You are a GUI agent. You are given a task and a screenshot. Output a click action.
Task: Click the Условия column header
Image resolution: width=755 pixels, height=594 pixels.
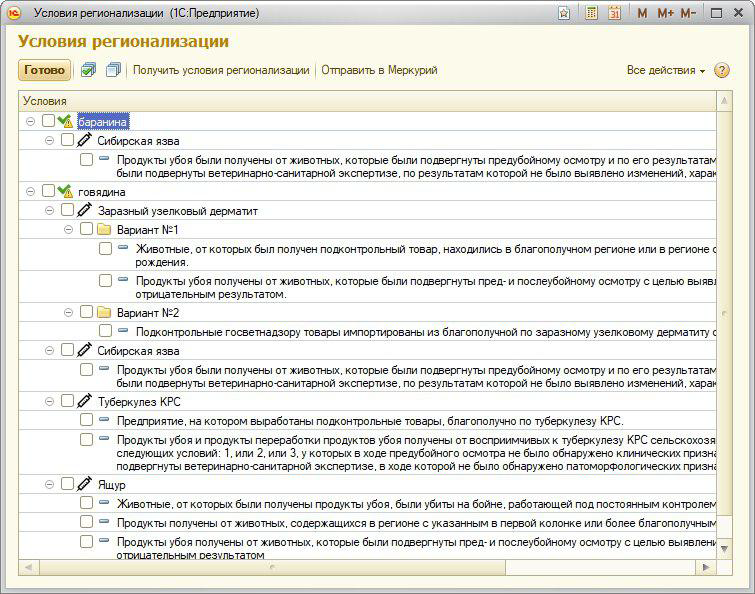[367, 101]
